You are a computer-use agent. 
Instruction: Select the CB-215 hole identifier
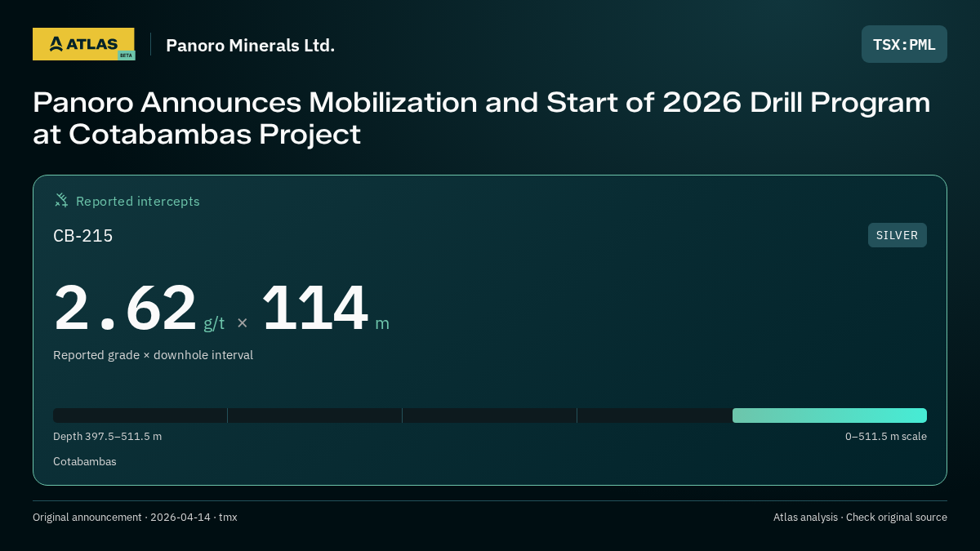click(83, 236)
